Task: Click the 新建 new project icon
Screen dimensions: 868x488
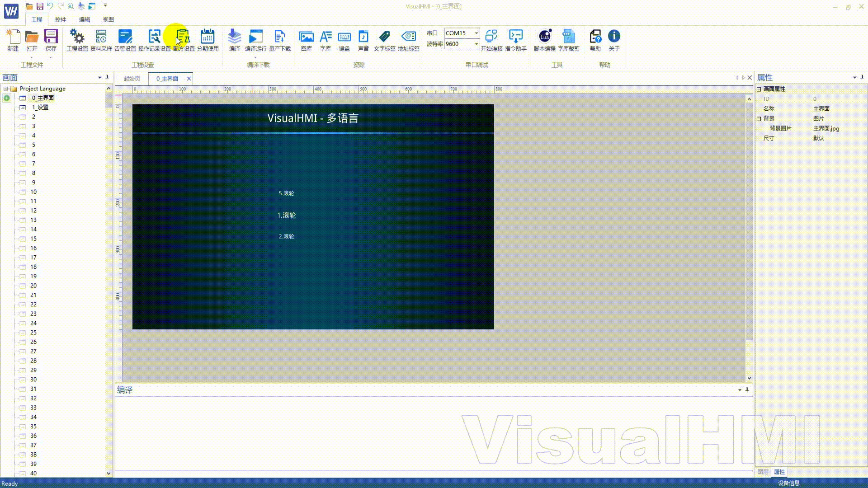Action: coord(13,40)
